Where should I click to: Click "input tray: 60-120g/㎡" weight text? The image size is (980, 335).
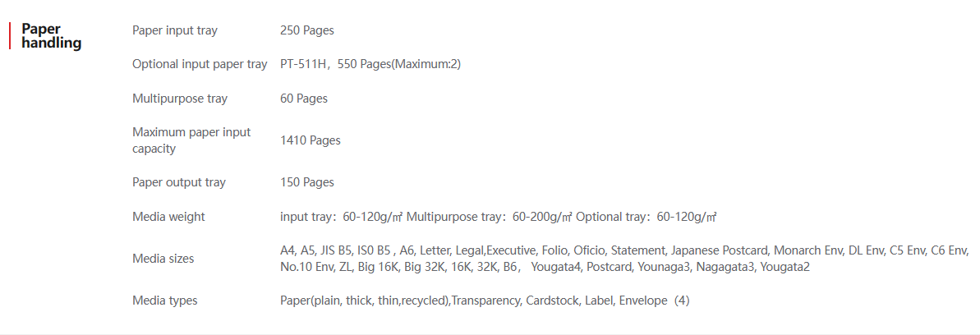(x=341, y=217)
